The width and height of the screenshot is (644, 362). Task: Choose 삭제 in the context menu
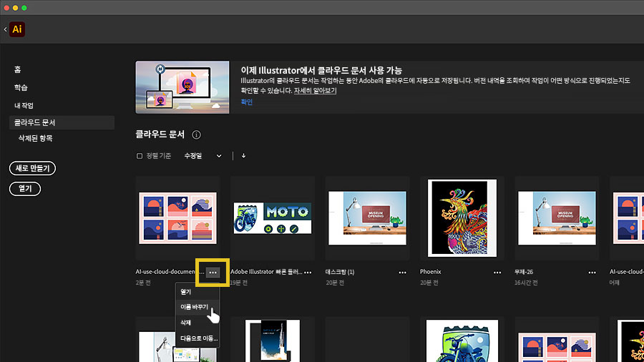(197, 323)
